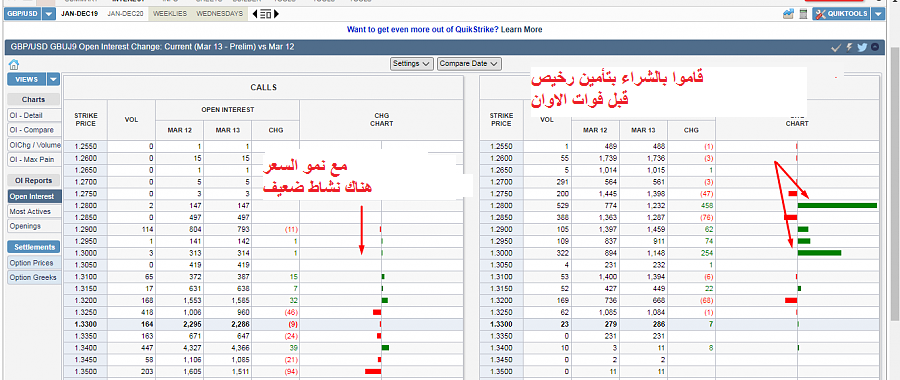
Task: Click the red bar at puts 1.3200
Action: (x=791, y=300)
